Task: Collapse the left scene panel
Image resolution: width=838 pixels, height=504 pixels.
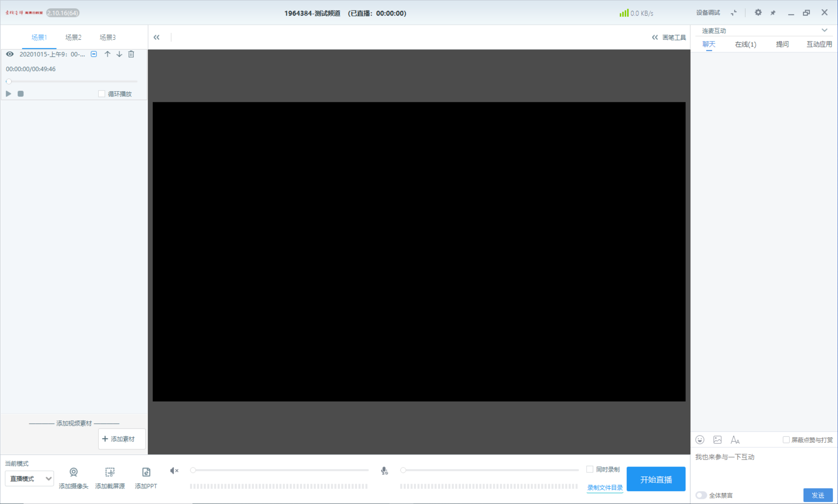Action: pos(156,37)
